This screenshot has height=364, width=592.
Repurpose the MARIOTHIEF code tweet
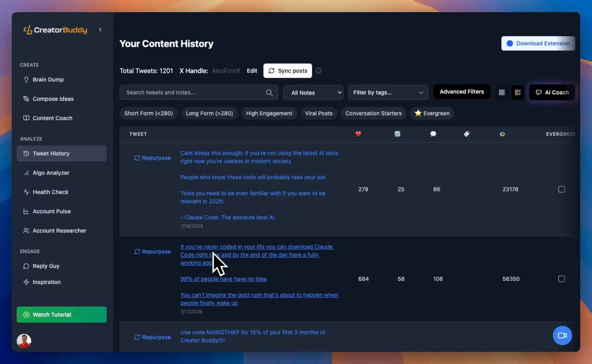pyautogui.click(x=152, y=337)
